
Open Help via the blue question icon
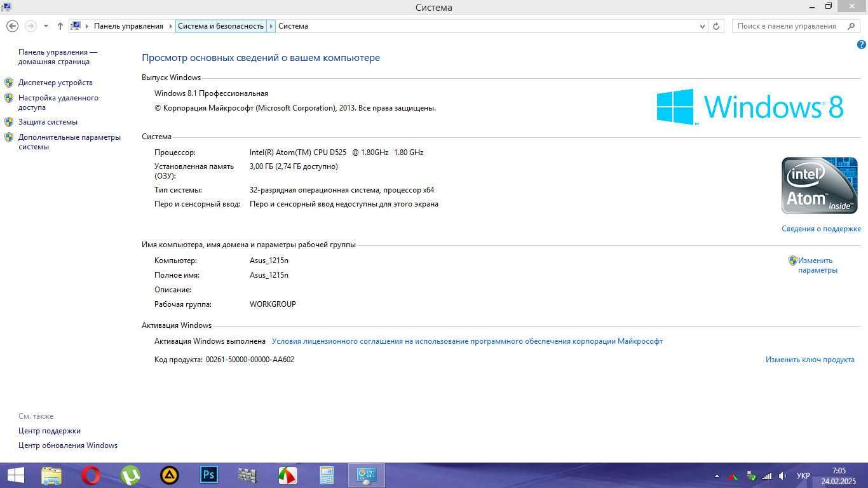[x=862, y=44]
